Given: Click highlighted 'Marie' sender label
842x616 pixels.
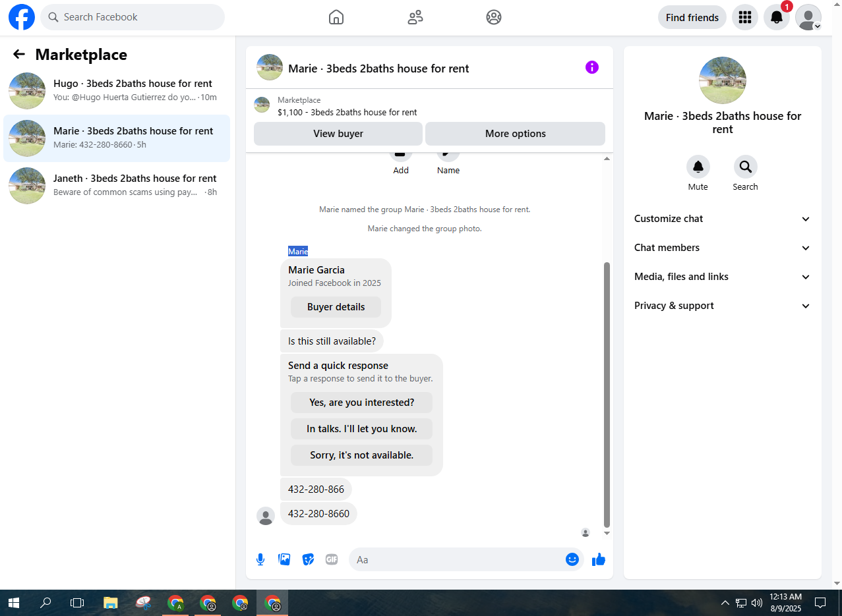Looking at the screenshot, I should [298, 251].
